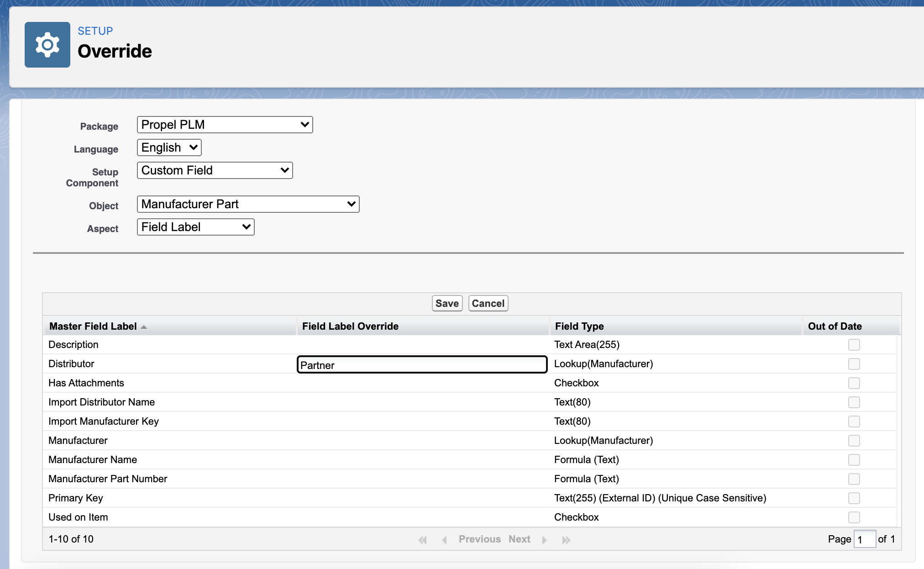Click the next page arrow icon
Image resolution: width=924 pixels, height=569 pixels.
[544, 540]
